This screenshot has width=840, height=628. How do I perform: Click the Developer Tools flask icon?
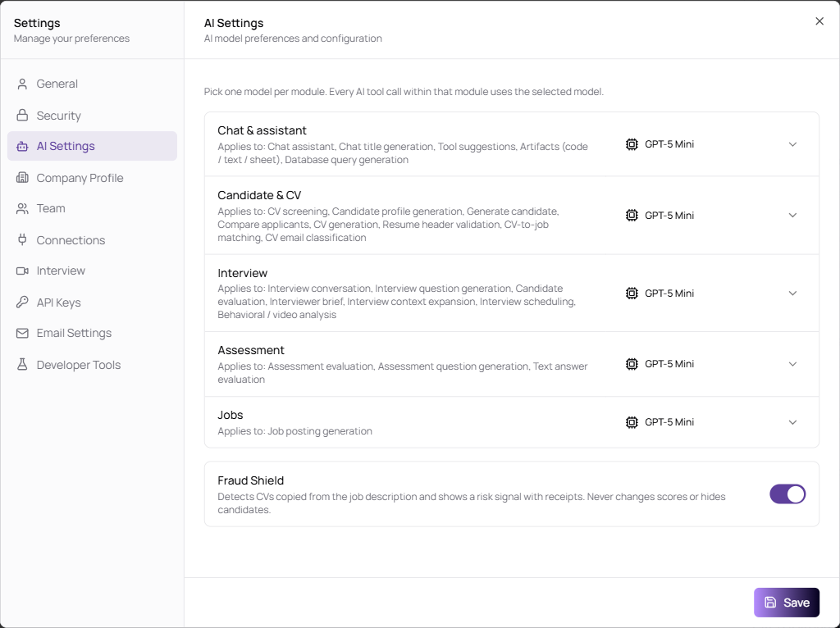point(22,365)
